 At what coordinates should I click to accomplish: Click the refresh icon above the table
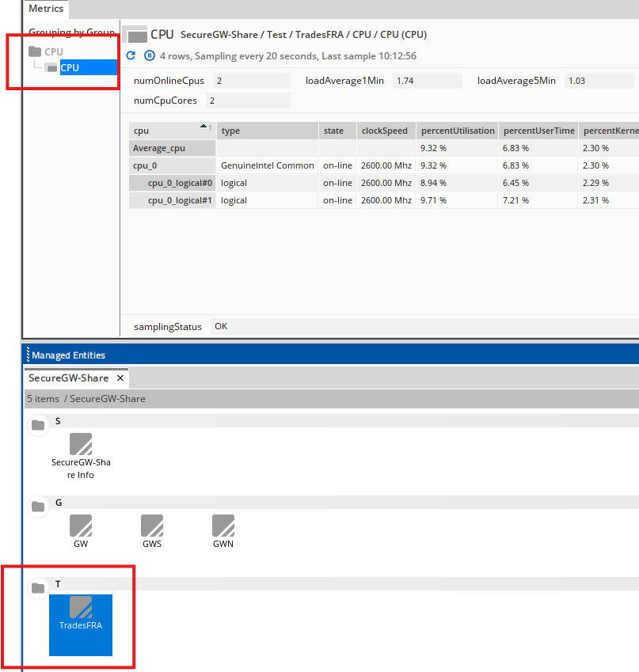131,56
